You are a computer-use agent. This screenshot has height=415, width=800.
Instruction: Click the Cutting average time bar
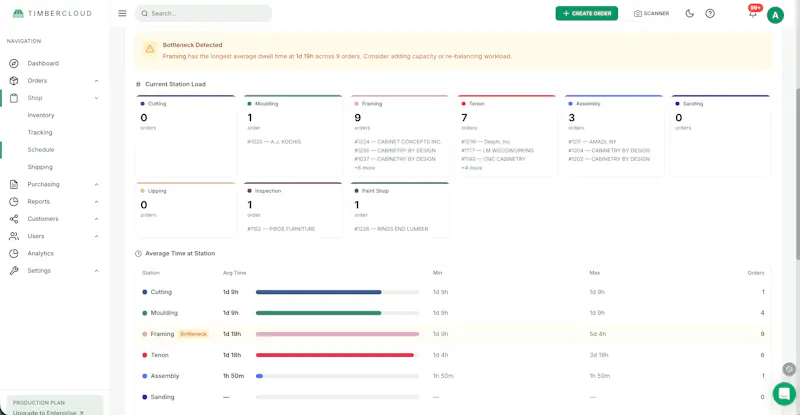pos(337,292)
